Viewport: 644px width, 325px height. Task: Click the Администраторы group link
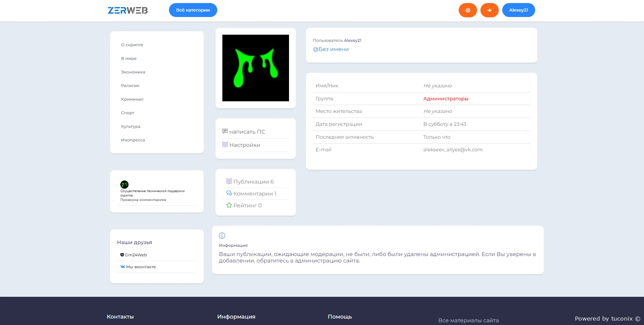[446, 99]
